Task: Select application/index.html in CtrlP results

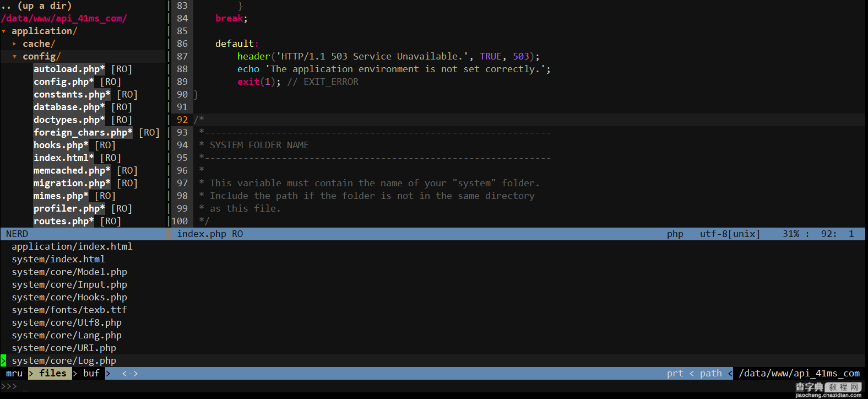Action: click(x=72, y=247)
